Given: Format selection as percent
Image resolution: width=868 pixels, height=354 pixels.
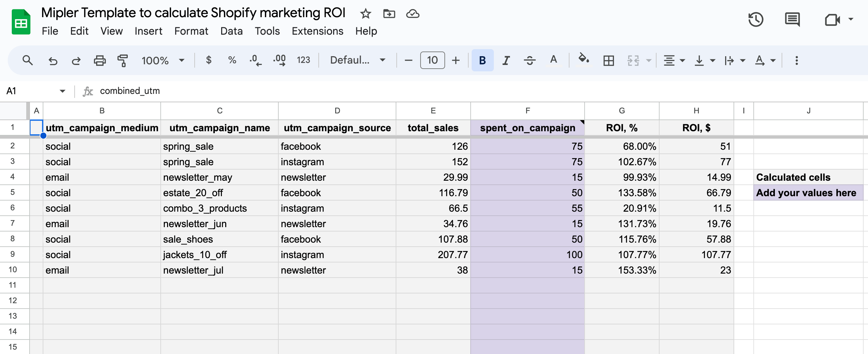Looking at the screenshot, I should [232, 60].
